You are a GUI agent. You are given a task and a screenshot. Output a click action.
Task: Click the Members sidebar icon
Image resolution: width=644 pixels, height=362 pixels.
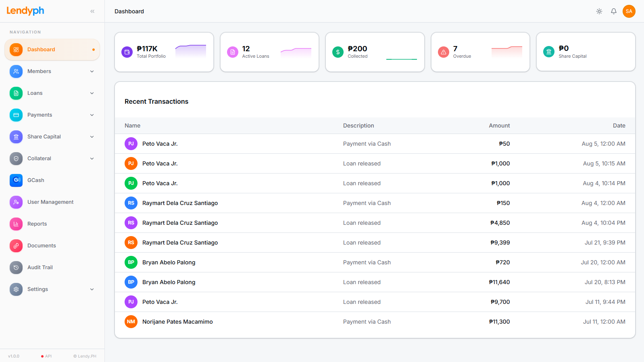point(16,71)
